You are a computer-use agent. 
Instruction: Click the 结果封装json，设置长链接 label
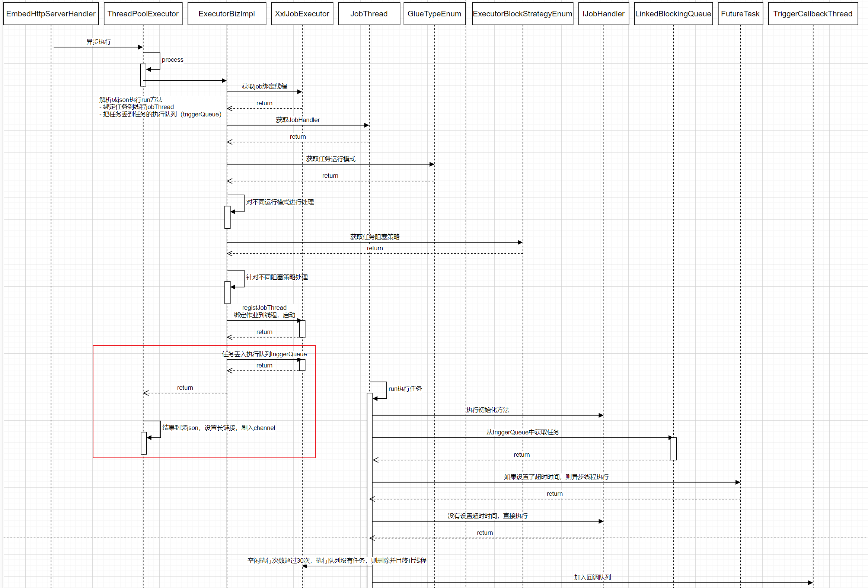(x=218, y=428)
